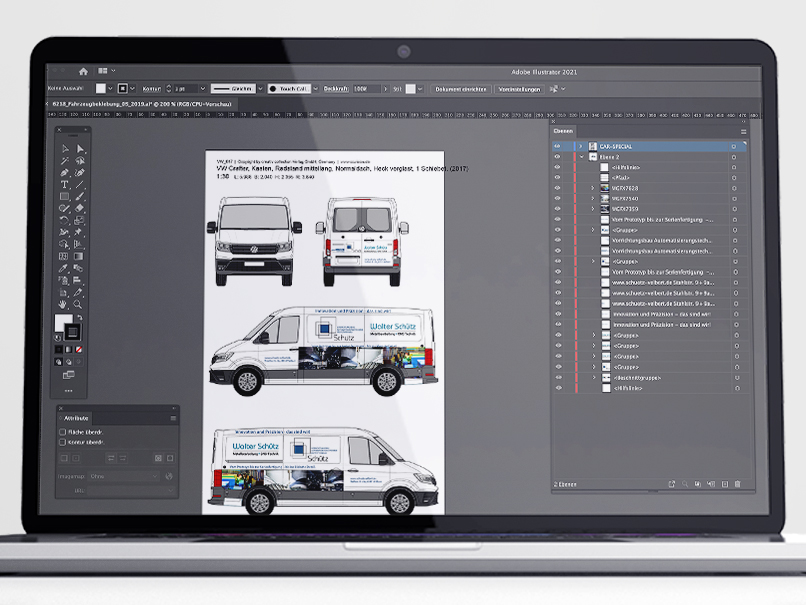Swap fill and stroke arrow icon
The height and width of the screenshot is (605, 806).
point(79,318)
